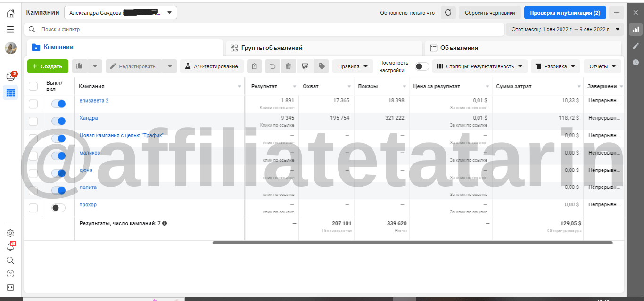Sort by the Показы column header

tap(368, 86)
